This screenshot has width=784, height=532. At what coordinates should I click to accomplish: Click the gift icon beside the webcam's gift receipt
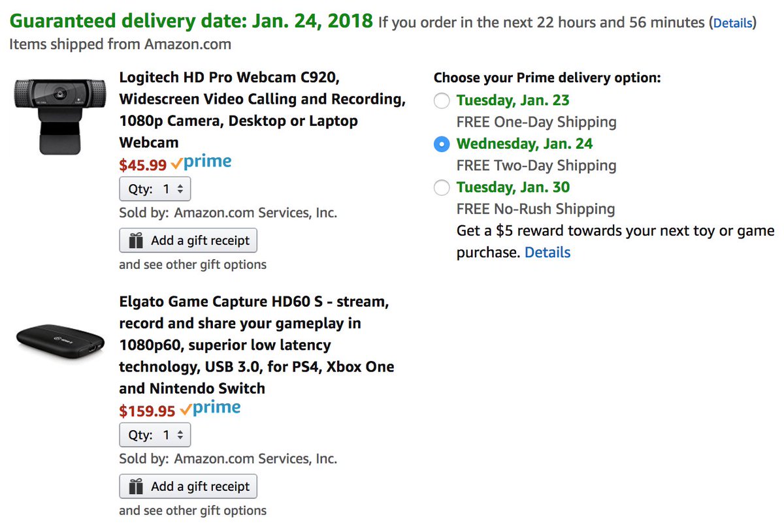[136, 241]
